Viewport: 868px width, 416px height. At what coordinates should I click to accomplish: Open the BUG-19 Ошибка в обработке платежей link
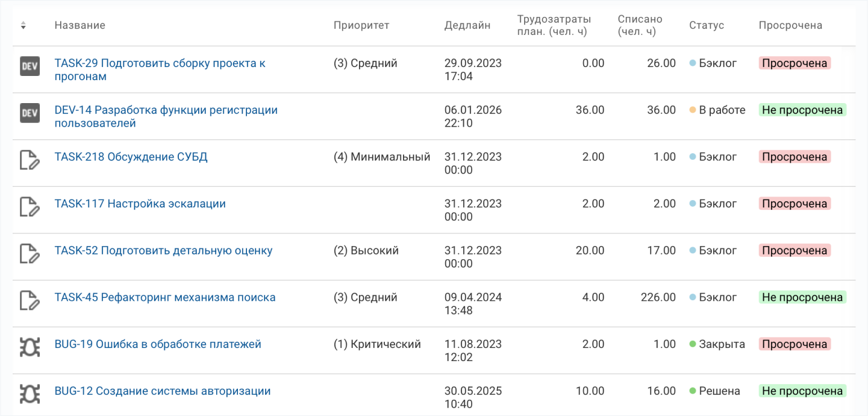point(158,344)
